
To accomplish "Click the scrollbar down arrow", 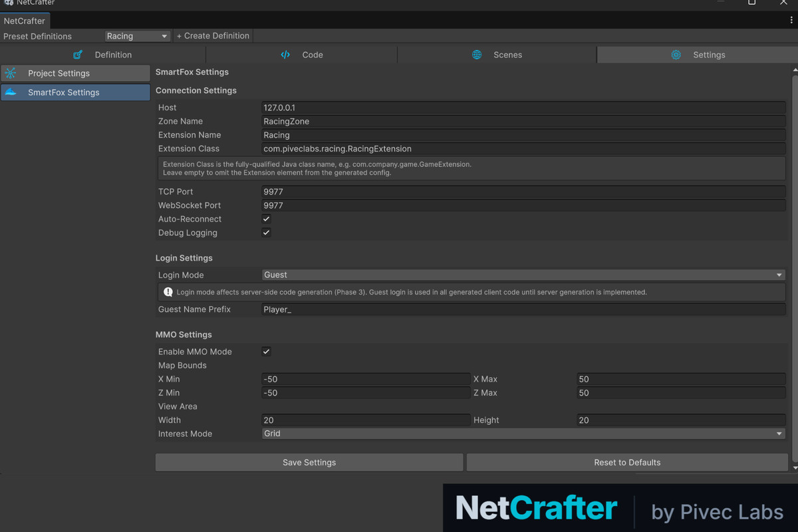I will tap(795, 468).
